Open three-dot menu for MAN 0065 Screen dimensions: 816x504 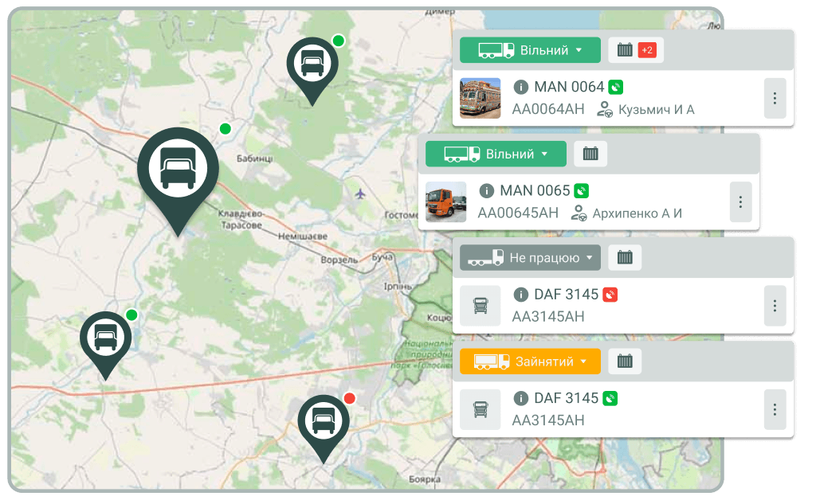coord(740,202)
